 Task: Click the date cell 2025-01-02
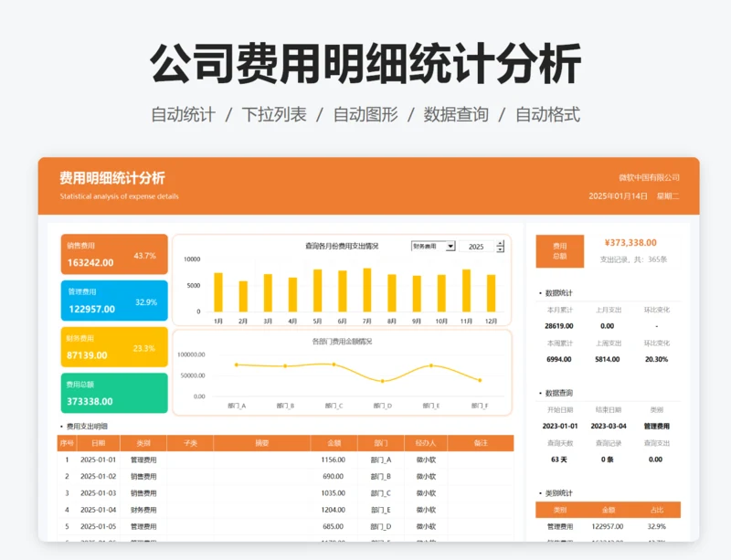click(x=98, y=477)
